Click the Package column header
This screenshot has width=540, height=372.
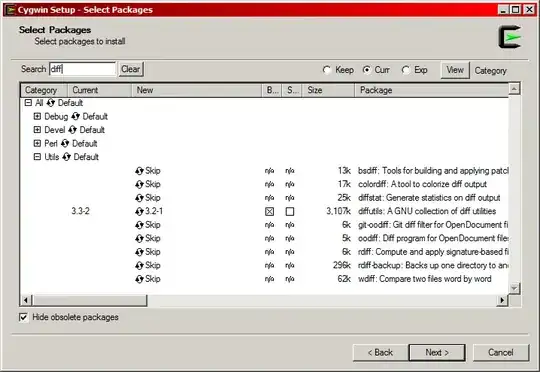[432, 90]
